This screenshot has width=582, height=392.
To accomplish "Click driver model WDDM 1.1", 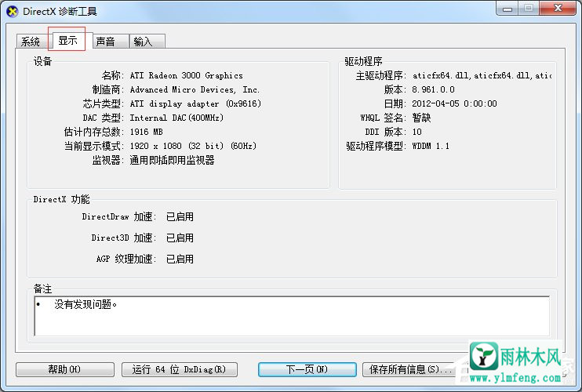I will coord(431,146).
